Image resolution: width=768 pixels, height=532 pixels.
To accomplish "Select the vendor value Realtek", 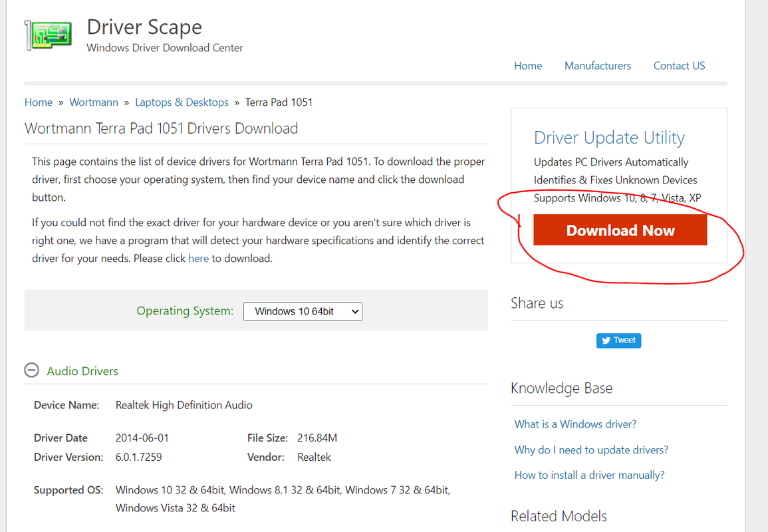I will point(314,457).
